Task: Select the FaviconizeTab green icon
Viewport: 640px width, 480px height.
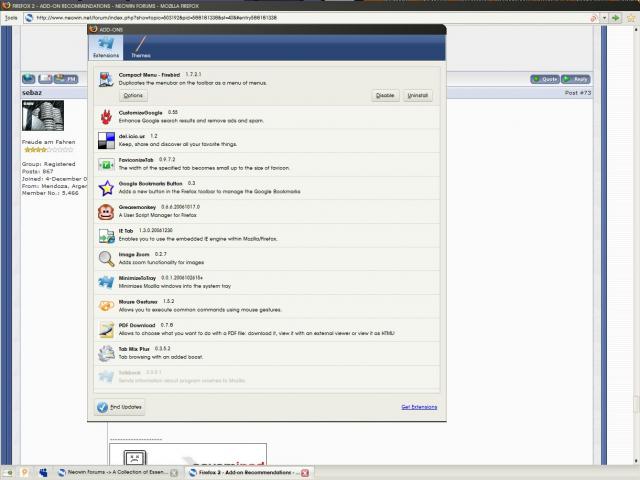Action: 106,164
